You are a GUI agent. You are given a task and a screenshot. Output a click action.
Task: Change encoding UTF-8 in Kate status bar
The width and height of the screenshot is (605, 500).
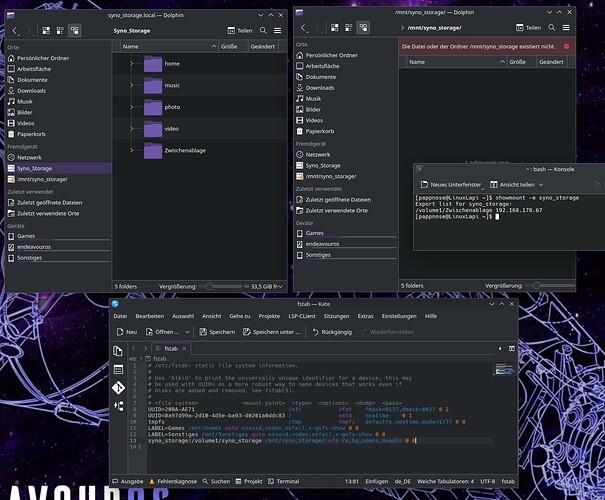pyautogui.click(x=488, y=481)
